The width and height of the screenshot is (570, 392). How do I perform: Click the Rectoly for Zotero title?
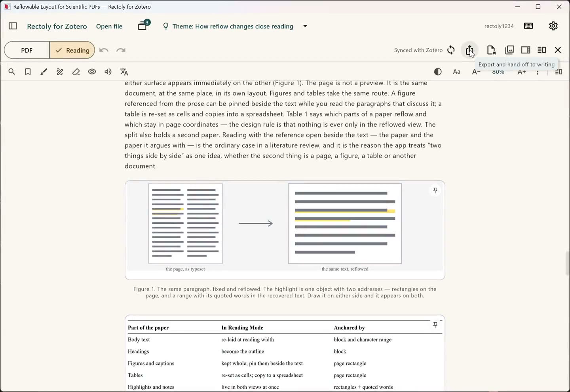(x=57, y=26)
